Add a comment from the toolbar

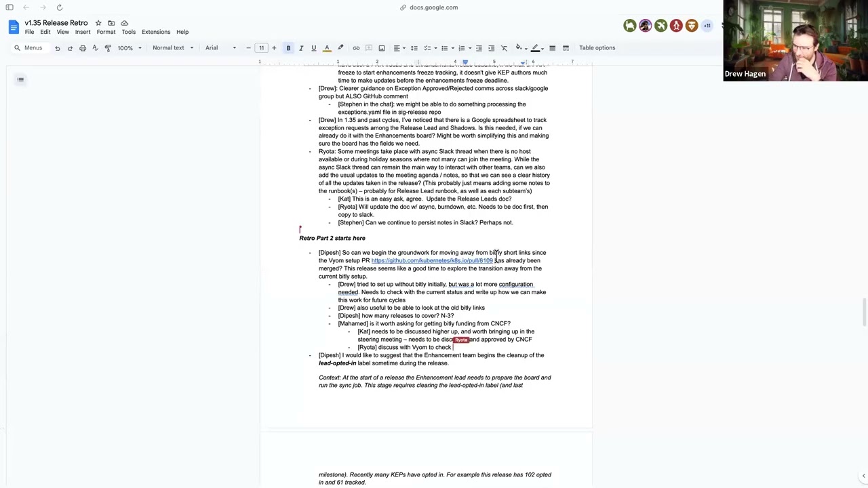point(369,48)
